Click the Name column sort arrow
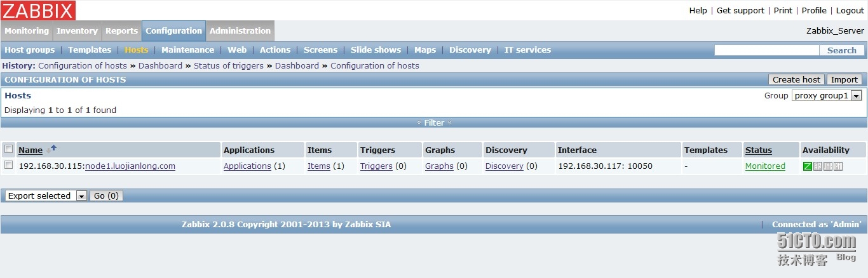The width and height of the screenshot is (868, 278). [x=51, y=149]
